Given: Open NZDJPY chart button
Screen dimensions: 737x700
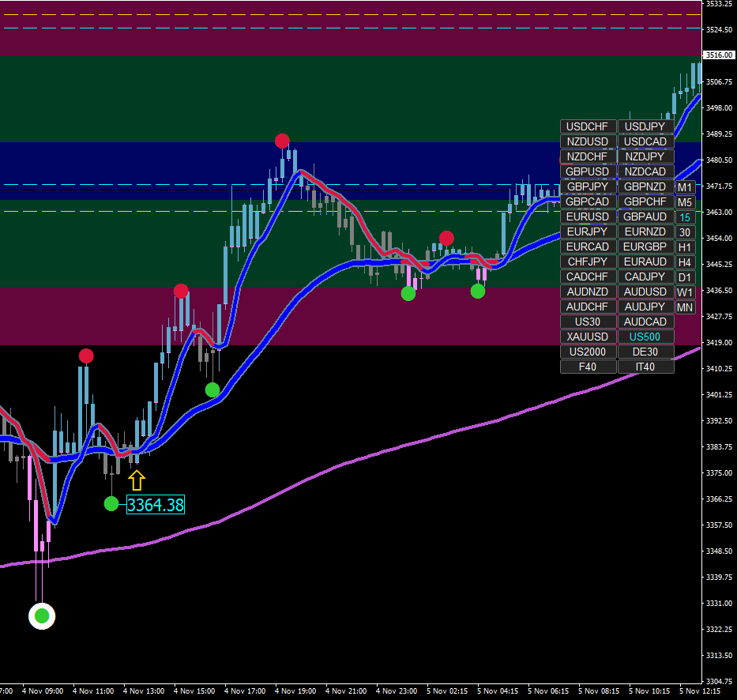Looking at the screenshot, I should tap(645, 156).
